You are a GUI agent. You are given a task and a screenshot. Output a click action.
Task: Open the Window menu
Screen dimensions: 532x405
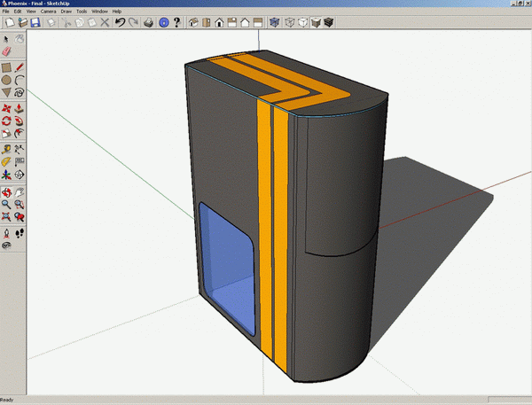click(99, 11)
